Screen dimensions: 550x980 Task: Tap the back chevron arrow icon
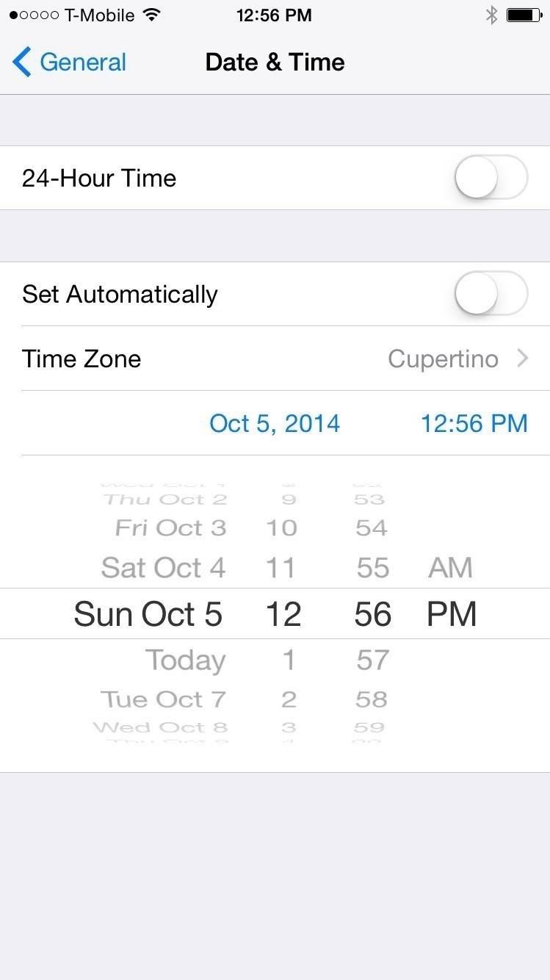[x=22, y=62]
